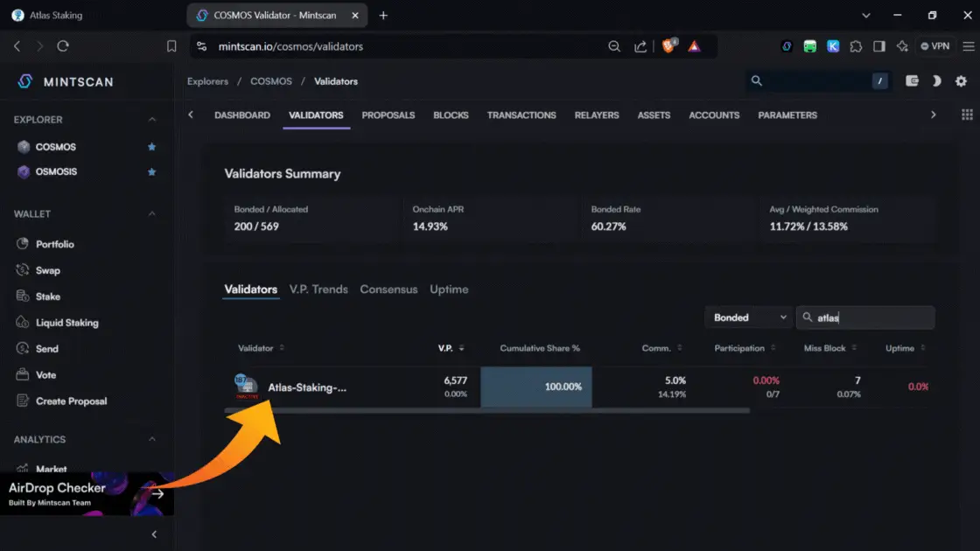Open Create Proposal sidebar item
The width and height of the screenshot is (980, 551).
tap(71, 401)
